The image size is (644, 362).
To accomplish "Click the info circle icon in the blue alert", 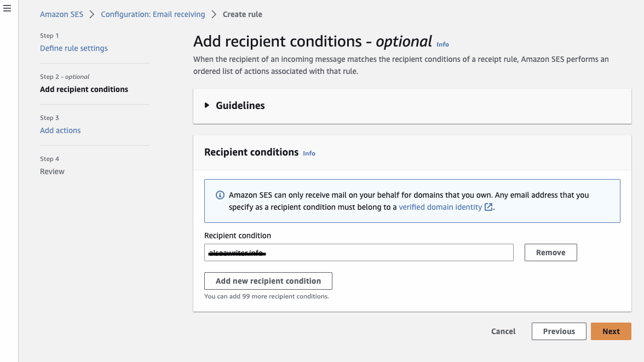I will click(x=220, y=195).
